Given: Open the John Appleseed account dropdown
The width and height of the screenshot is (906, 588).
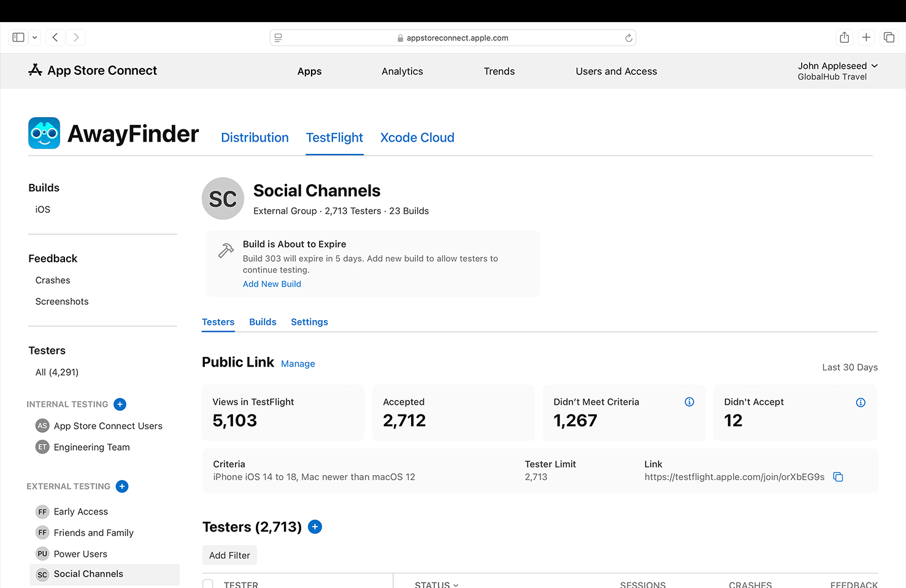Looking at the screenshot, I should (x=838, y=66).
